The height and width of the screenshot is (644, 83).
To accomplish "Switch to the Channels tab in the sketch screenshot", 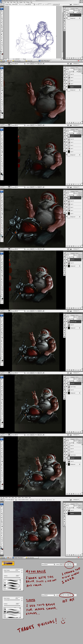I will [x=73, y=9].
